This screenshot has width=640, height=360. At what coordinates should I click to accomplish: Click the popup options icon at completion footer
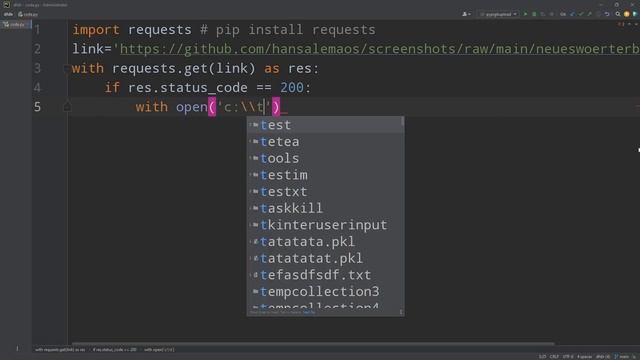coord(401,312)
